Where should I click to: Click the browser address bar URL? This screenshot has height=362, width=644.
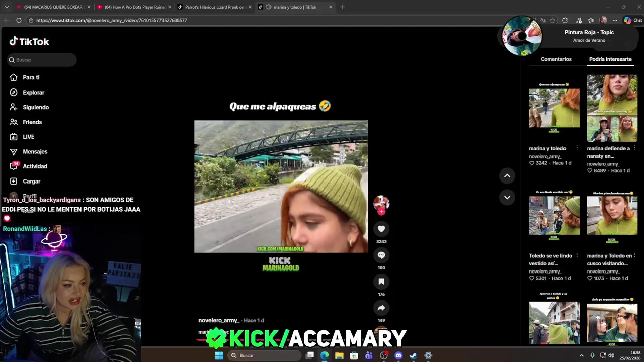[x=111, y=20]
